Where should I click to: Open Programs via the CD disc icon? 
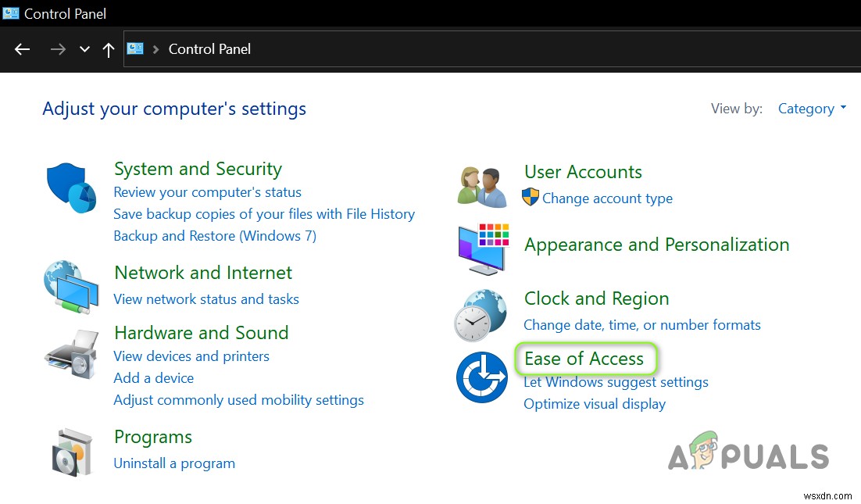71,452
